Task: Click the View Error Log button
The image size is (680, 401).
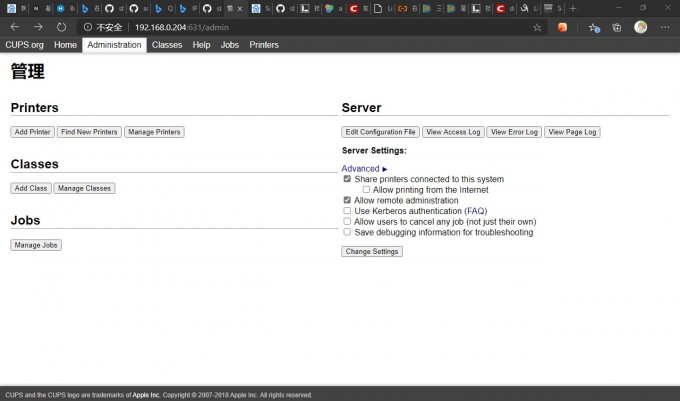Action: point(514,132)
